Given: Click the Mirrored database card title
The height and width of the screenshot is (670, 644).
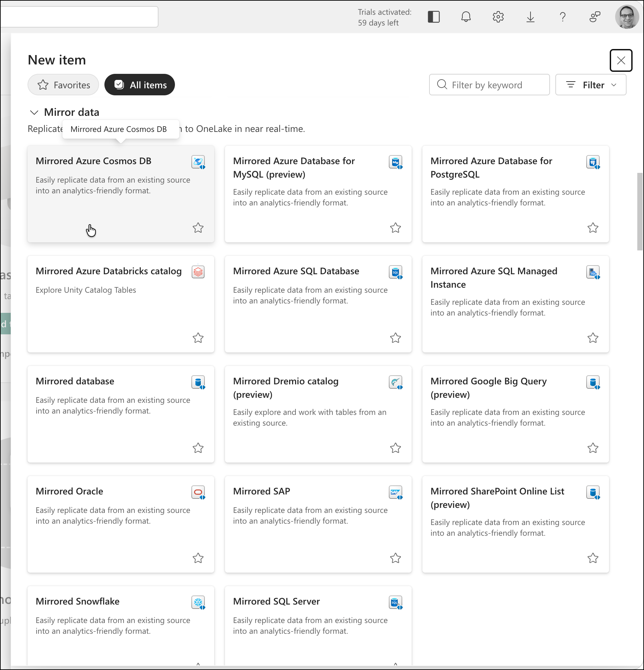Looking at the screenshot, I should [75, 381].
